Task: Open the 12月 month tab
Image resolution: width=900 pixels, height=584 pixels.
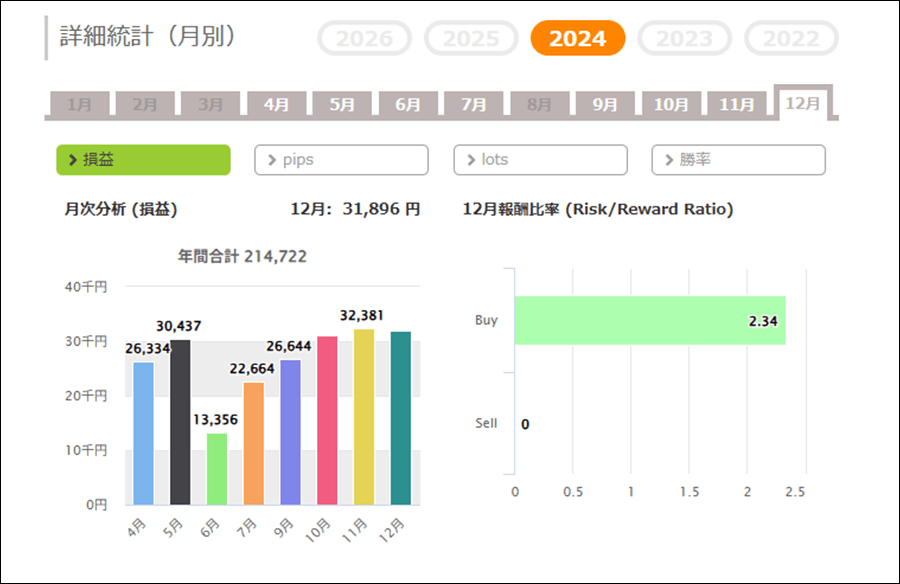Action: [x=803, y=103]
